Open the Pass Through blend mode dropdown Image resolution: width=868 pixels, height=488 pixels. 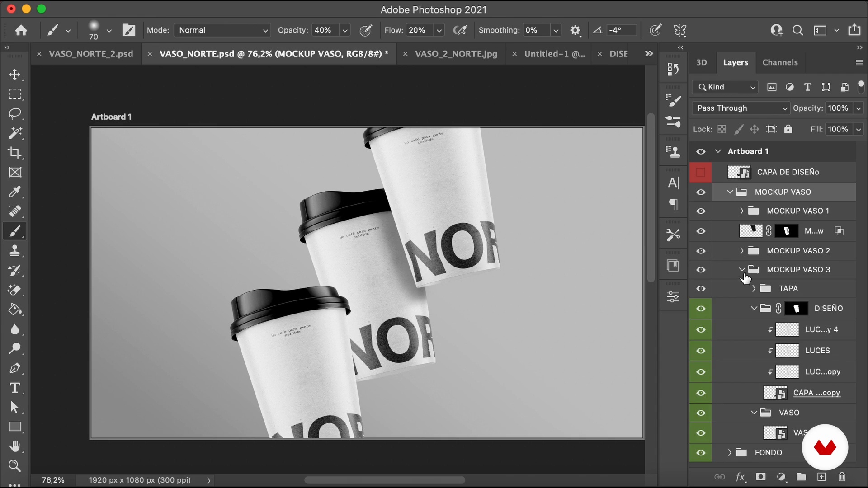point(741,108)
